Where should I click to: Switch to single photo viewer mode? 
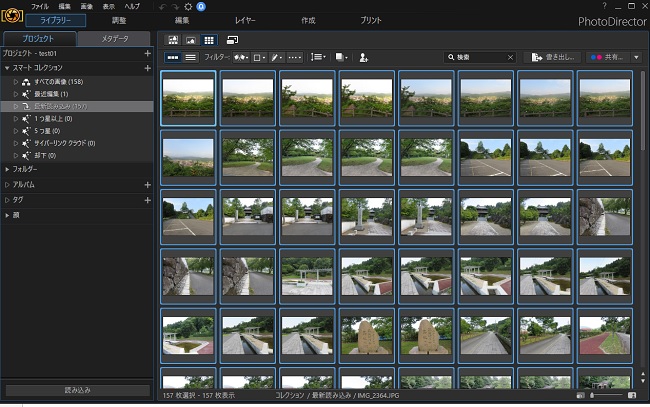pos(190,39)
